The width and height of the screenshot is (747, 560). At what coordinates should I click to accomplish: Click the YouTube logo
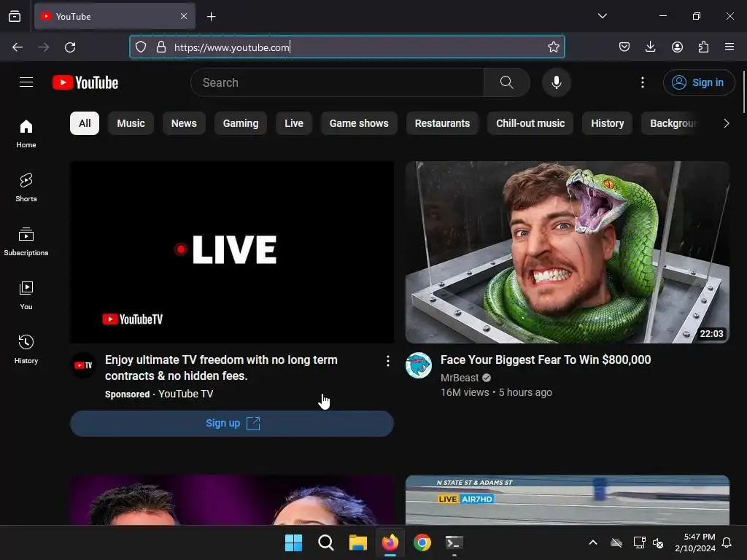(85, 82)
